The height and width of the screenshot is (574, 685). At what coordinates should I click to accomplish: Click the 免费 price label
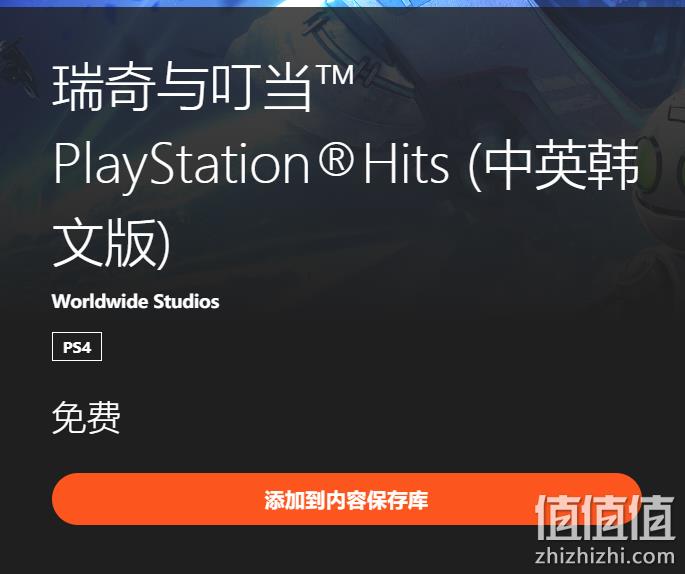pyautogui.click(x=86, y=418)
